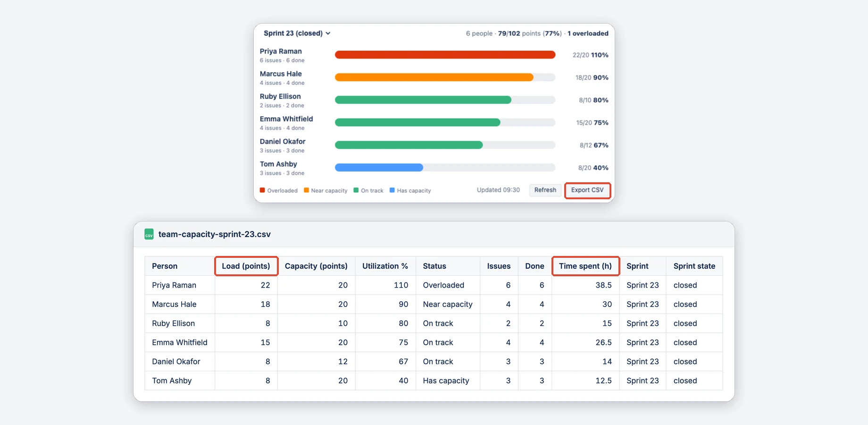Click Daniel Okafor's capacity bar
Image resolution: width=868 pixels, height=425 pixels.
445,145
